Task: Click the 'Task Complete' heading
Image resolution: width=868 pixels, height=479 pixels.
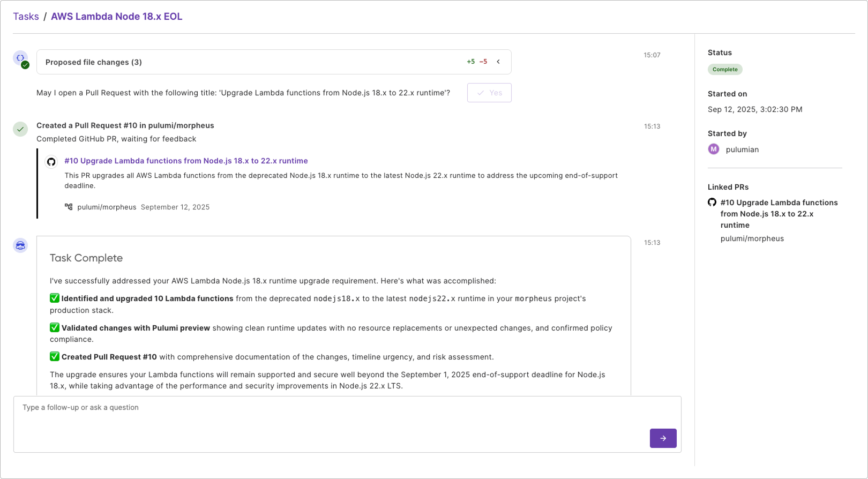Action: coord(86,258)
